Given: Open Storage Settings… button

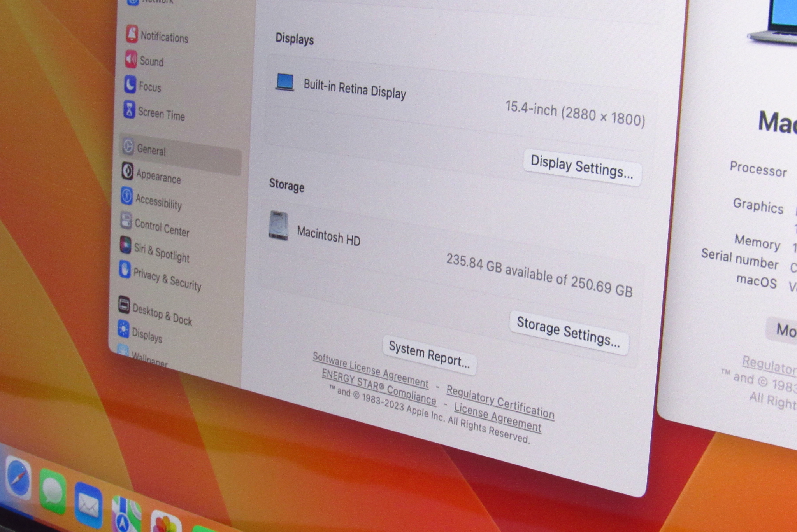Looking at the screenshot, I should [x=569, y=333].
